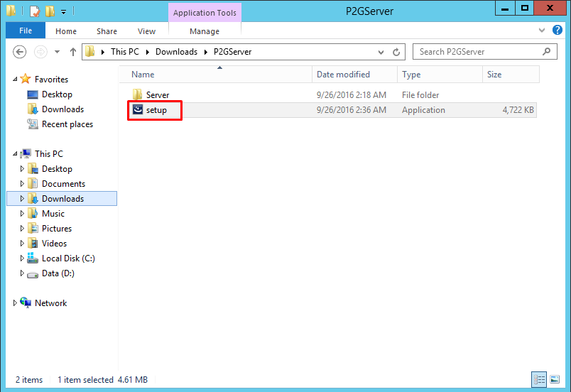Click the '9/26/2016 2:36 AM' date cell

pos(351,110)
